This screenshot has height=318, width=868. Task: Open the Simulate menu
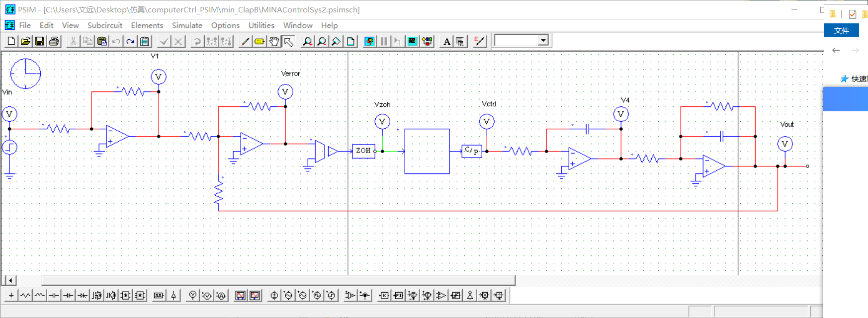pos(187,25)
